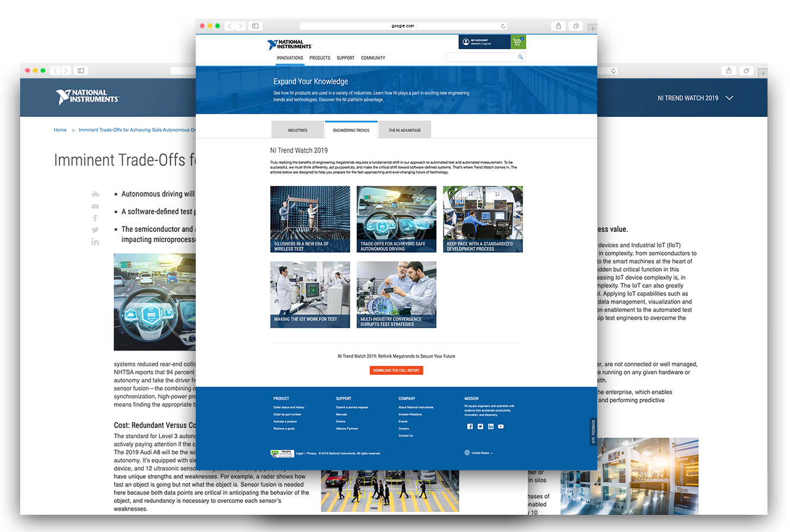The image size is (790, 532).
Task: Open the Activate a product link
Action: tap(285, 422)
